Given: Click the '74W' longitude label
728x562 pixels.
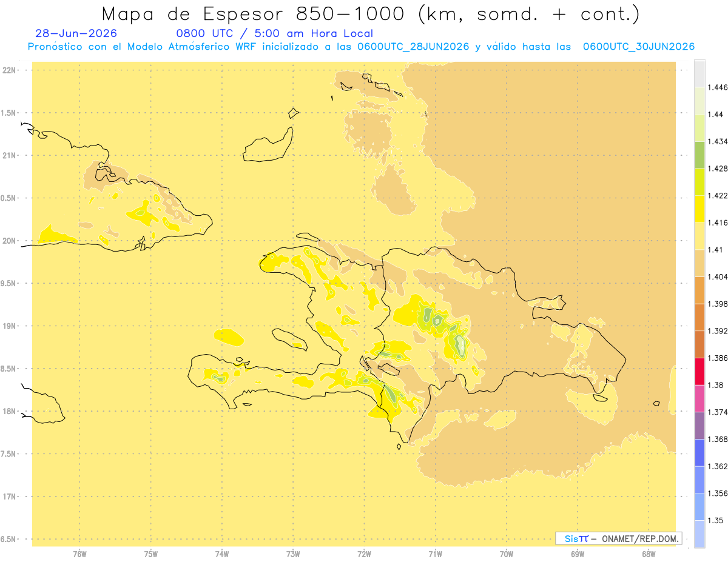Looking at the screenshot, I should [221, 554].
